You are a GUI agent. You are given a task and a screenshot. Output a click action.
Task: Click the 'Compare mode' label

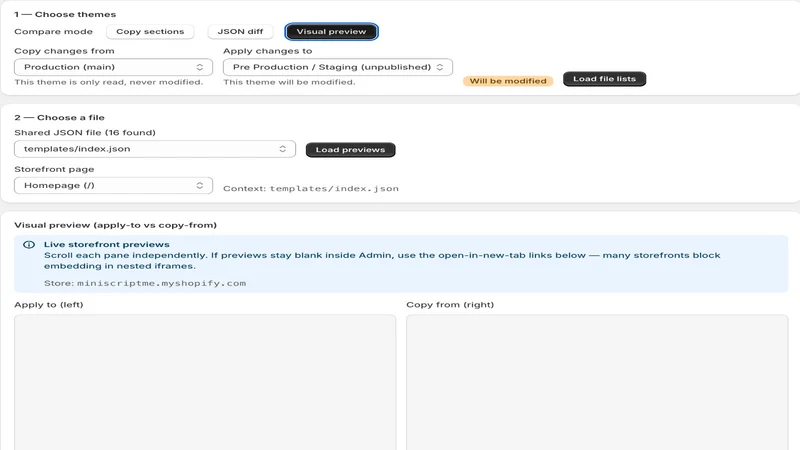pyautogui.click(x=54, y=32)
